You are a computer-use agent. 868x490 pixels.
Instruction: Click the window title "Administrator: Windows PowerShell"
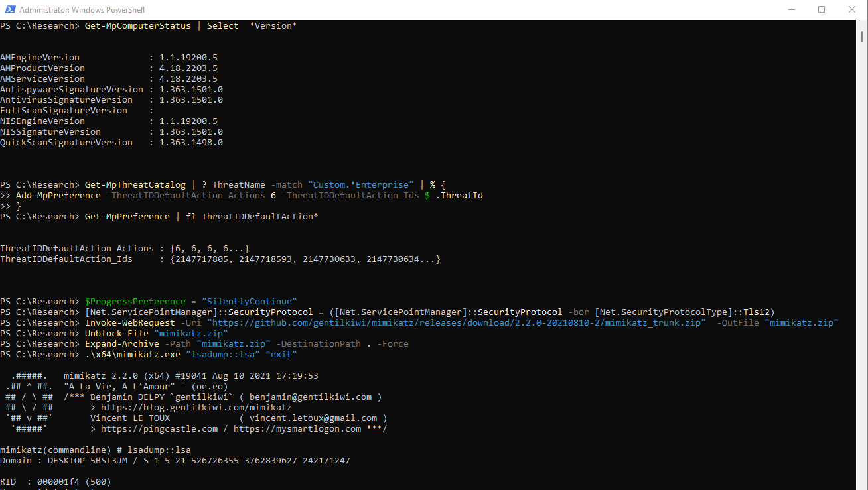82,10
